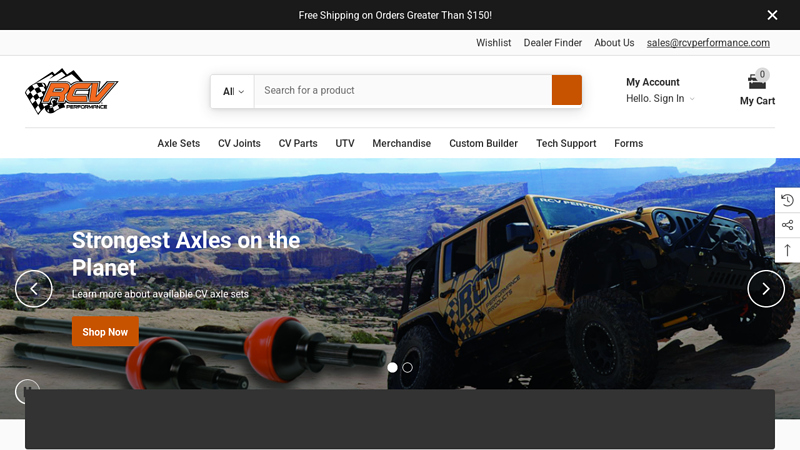Open the Axle Sets menu

(178, 144)
